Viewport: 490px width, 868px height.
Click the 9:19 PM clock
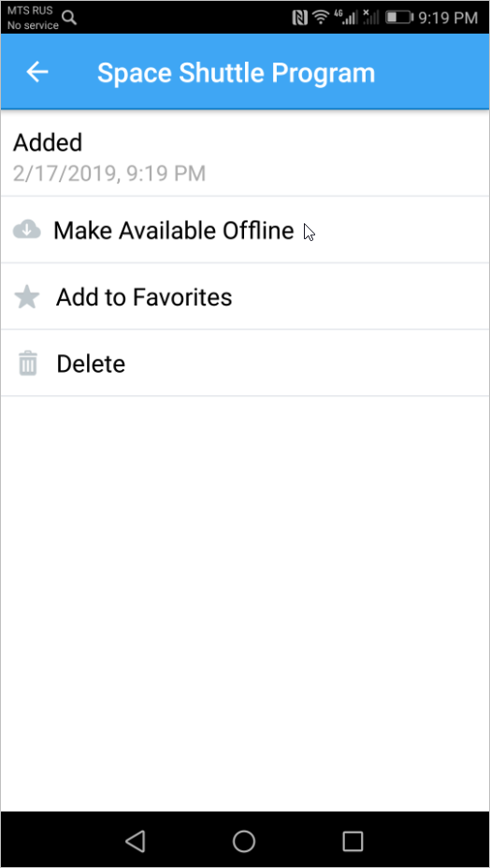448,18
